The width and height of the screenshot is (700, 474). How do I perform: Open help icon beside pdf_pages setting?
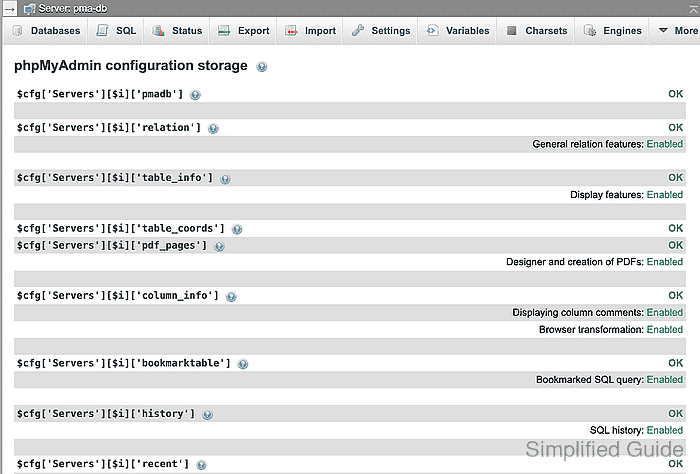tap(219, 246)
